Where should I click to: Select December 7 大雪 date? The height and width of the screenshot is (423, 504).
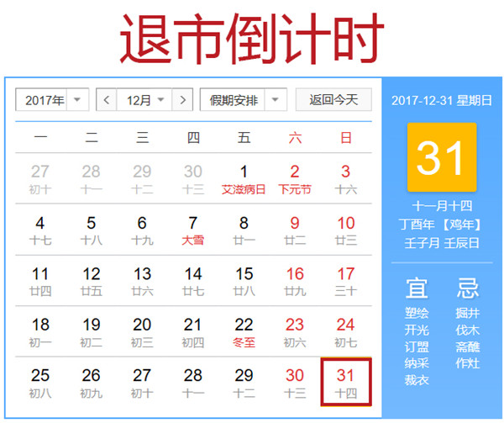tap(193, 230)
